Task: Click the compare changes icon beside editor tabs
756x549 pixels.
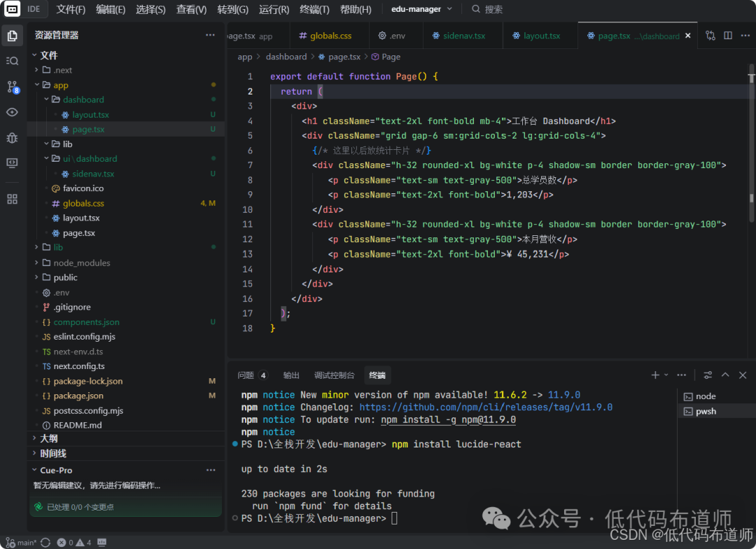Action: point(710,36)
